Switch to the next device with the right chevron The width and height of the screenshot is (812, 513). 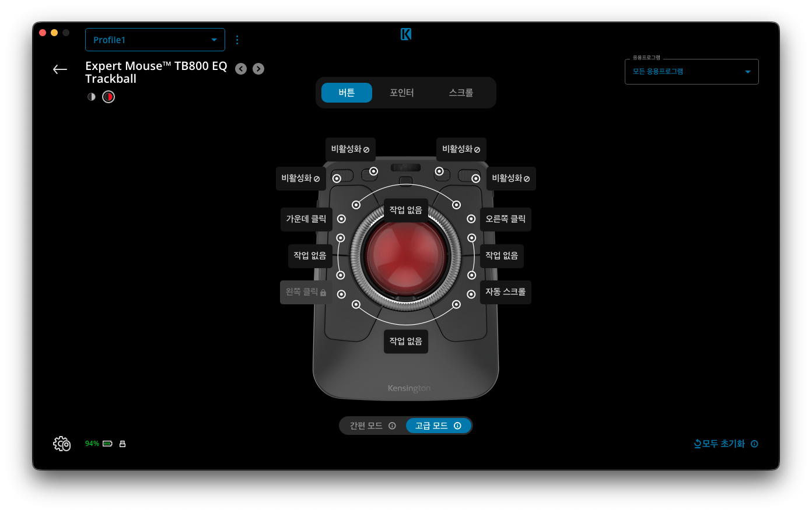258,69
